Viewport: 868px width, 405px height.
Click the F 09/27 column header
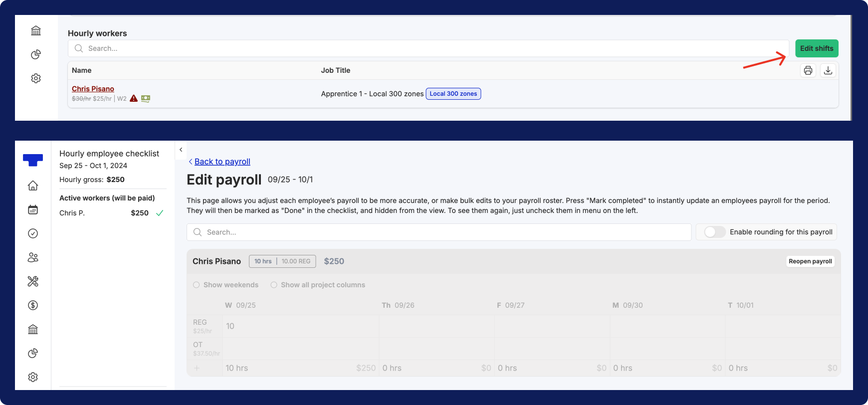coord(511,305)
